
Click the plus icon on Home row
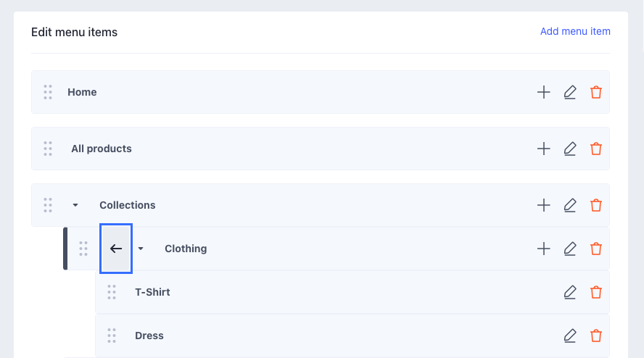point(543,92)
